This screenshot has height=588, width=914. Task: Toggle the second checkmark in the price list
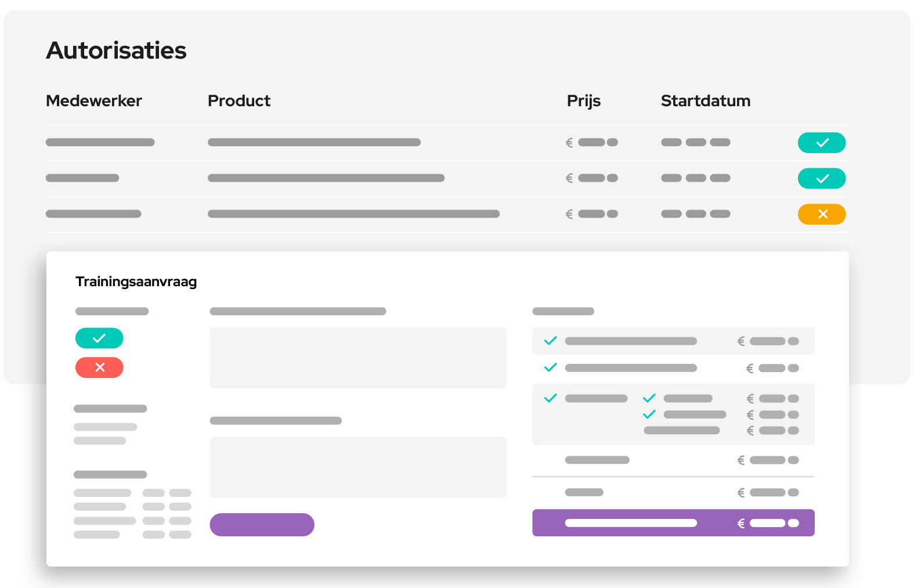tap(550, 367)
